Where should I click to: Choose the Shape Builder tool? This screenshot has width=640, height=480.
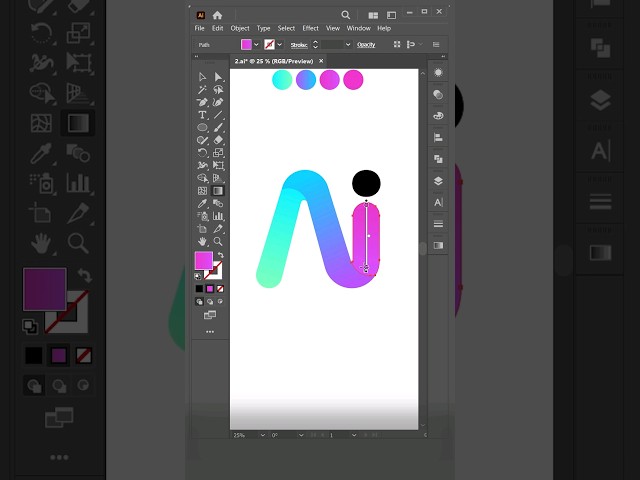(202, 178)
